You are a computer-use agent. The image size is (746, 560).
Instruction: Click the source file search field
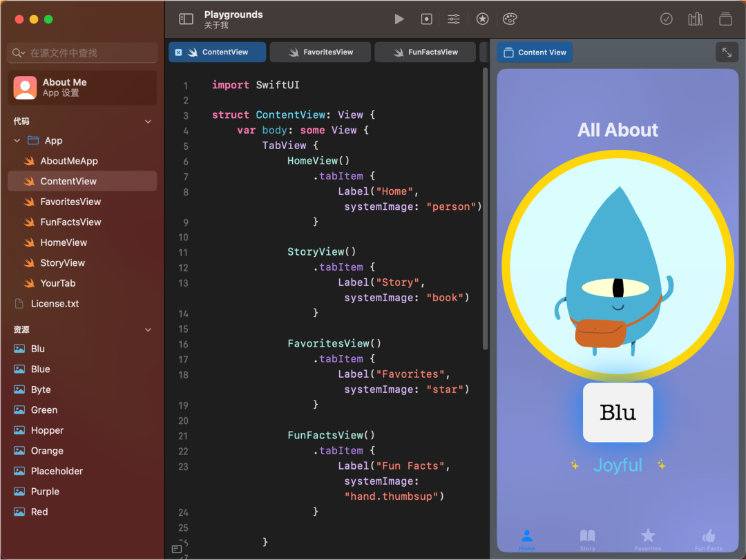tap(82, 53)
